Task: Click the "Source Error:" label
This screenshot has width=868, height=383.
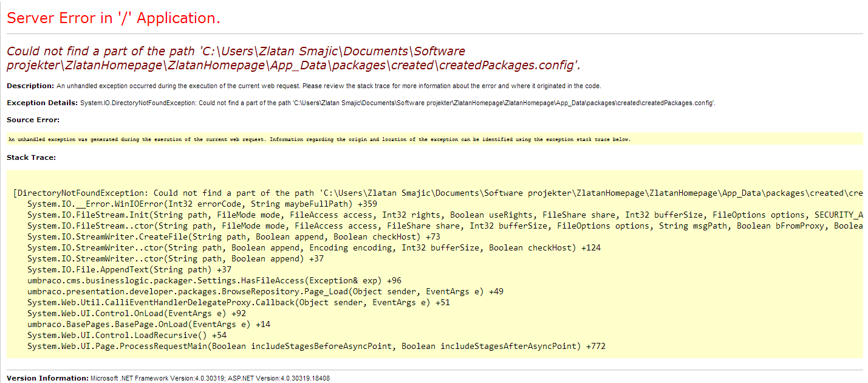Action: coord(33,120)
